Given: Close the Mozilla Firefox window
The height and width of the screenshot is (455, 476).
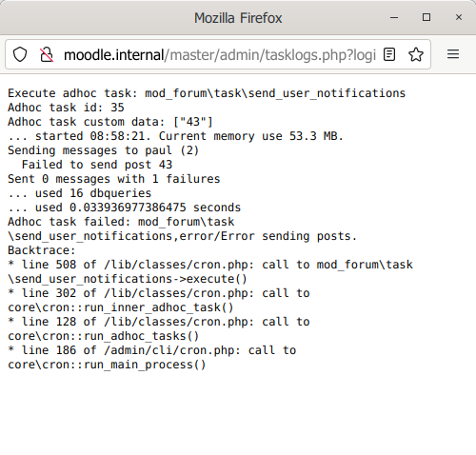Looking at the screenshot, I should coord(459,17).
